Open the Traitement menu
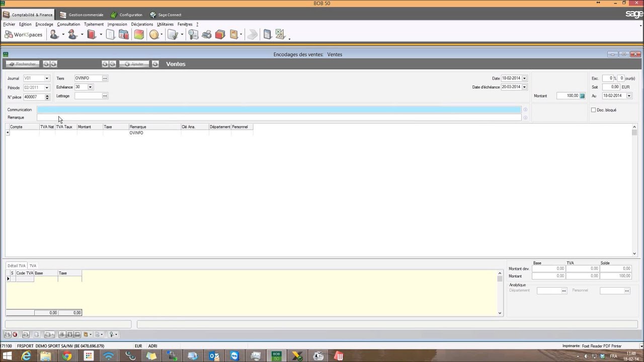The width and height of the screenshot is (644, 362). pyautogui.click(x=94, y=24)
